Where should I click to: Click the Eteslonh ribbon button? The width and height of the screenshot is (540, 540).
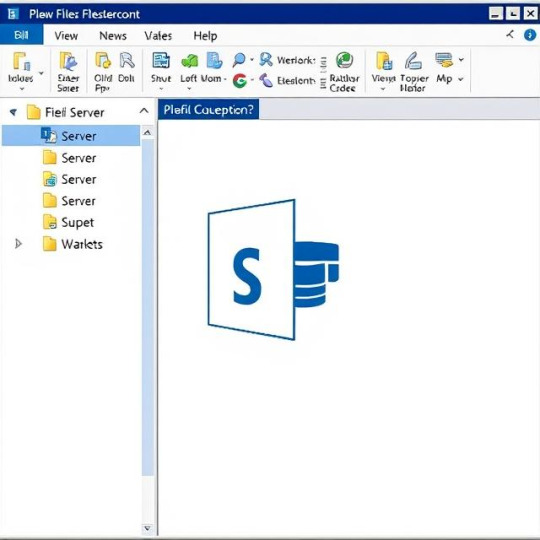(x=287, y=81)
